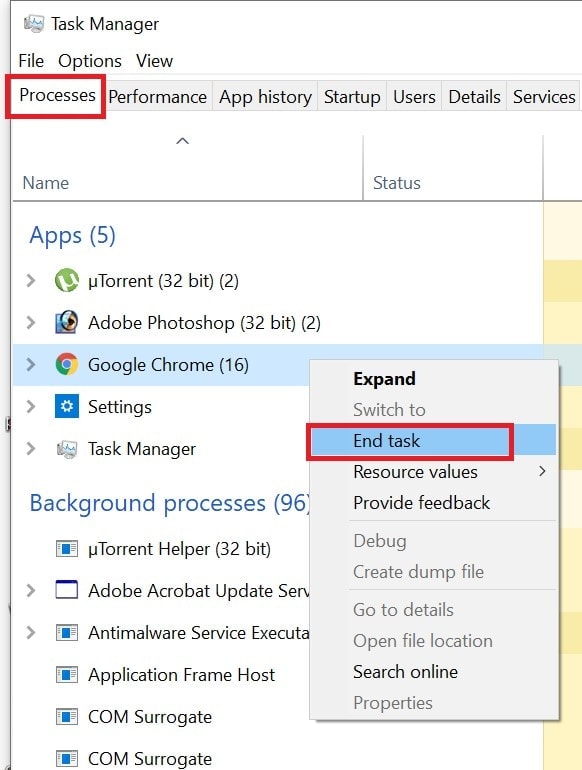Choose Resource values menu entry
Viewport: 582px width, 770px height.
434,471
